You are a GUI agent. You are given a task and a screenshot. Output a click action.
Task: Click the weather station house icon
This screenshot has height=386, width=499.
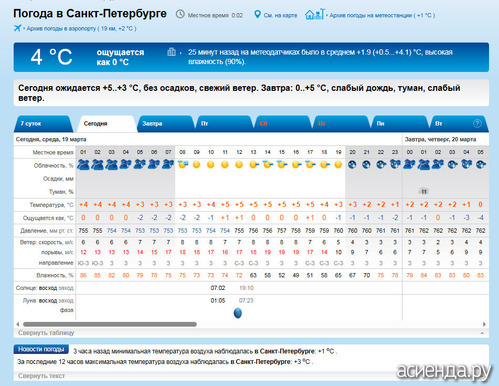pyautogui.click(x=314, y=14)
